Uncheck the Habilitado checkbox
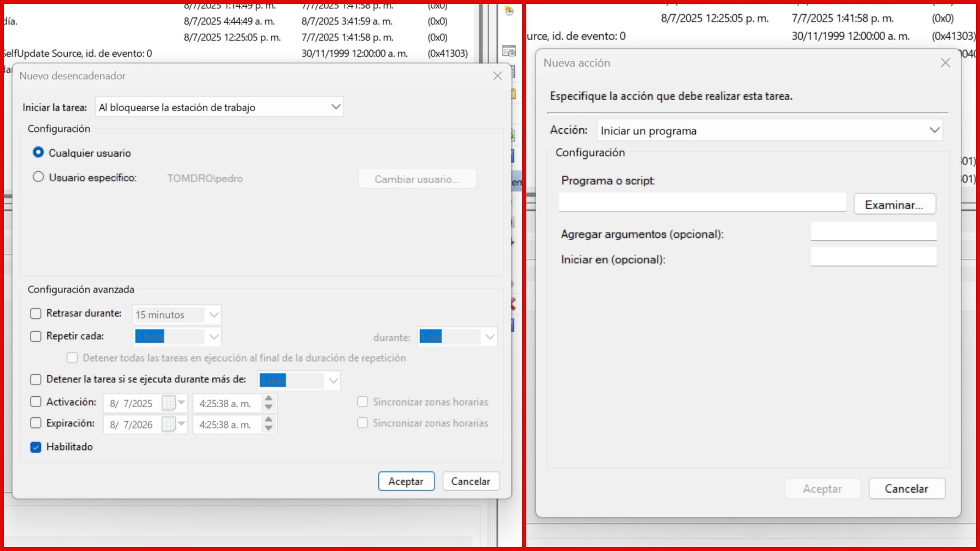The width and height of the screenshot is (980, 551). click(x=36, y=447)
